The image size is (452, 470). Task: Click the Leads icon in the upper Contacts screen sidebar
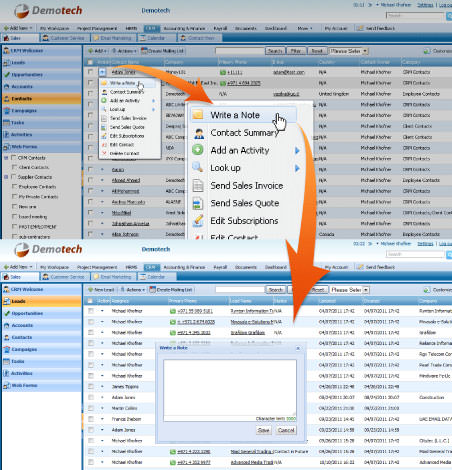pyautogui.click(x=6, y=63)
